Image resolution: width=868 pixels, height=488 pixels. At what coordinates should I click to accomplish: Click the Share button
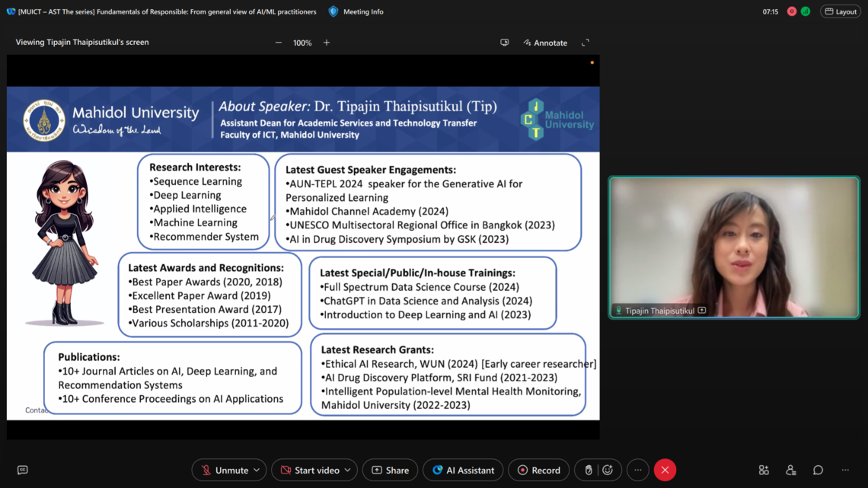[390, 470]
